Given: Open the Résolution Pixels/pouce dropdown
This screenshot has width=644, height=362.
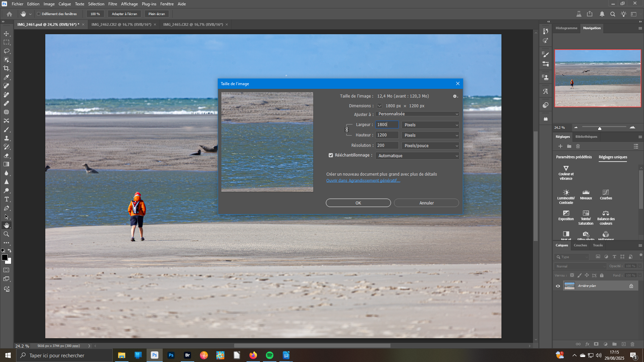Looking at the screenshot, I should [430, 146].
